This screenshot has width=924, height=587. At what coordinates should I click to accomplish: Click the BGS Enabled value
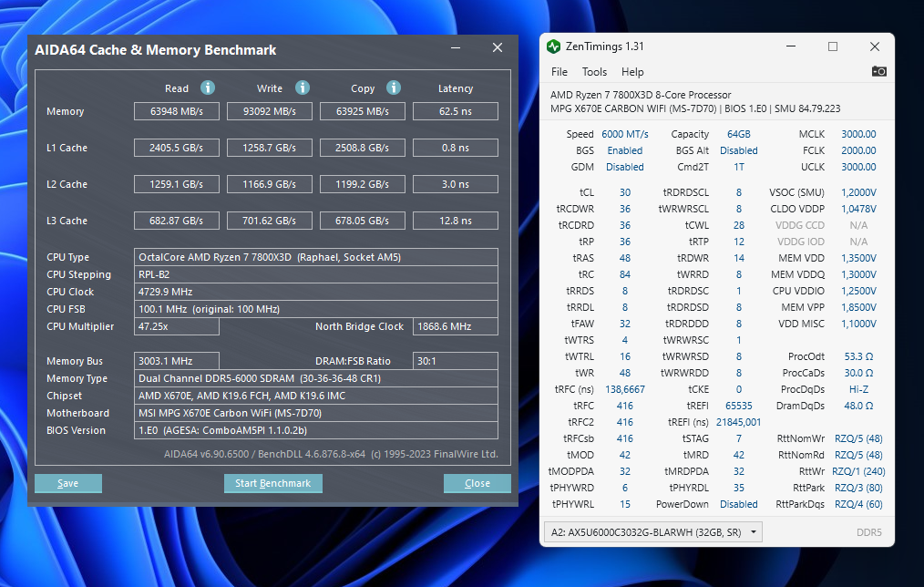pyautogui.click(x=624, y=151)
